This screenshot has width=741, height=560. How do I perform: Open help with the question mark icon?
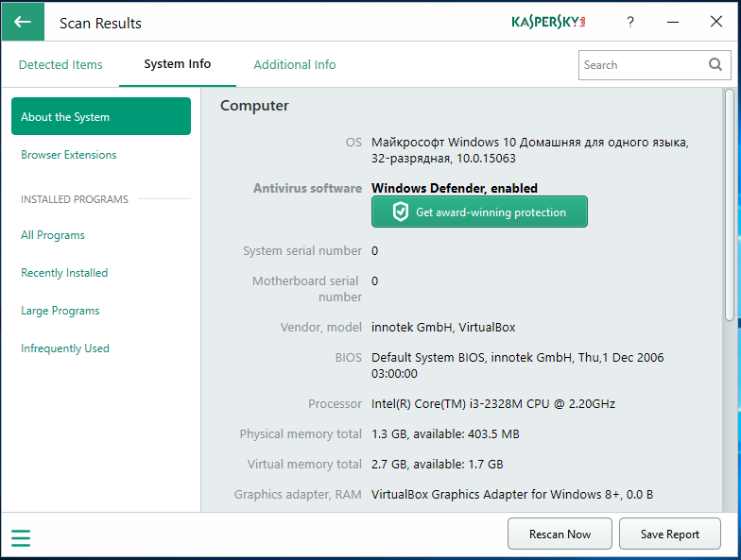pyautogui.click(x=629, y=23)
